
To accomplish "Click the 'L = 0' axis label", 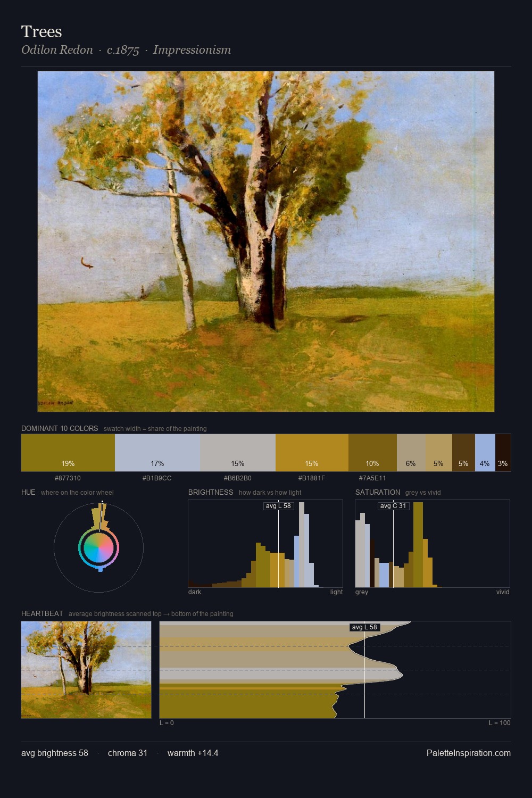I will click(x=167, y=723).
